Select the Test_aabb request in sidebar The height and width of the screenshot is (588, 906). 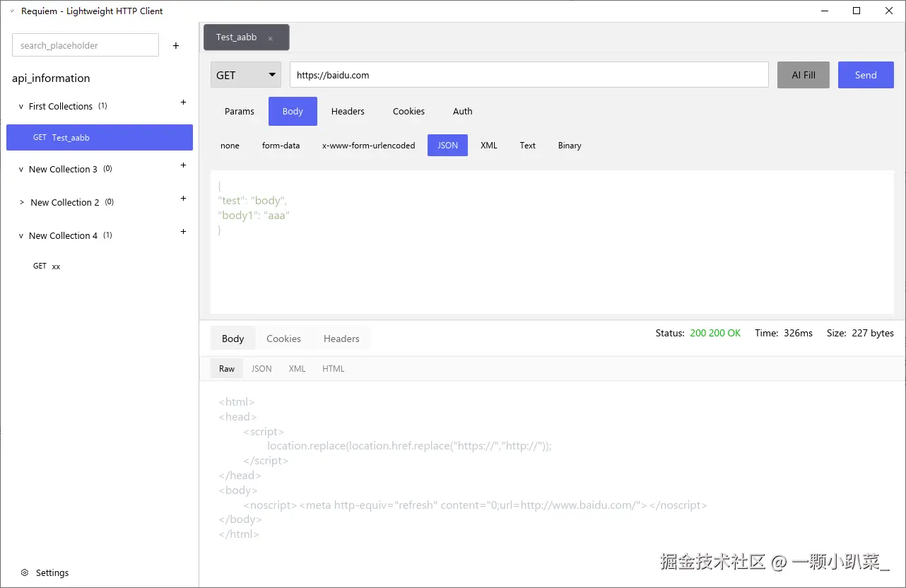pos(100,137)
